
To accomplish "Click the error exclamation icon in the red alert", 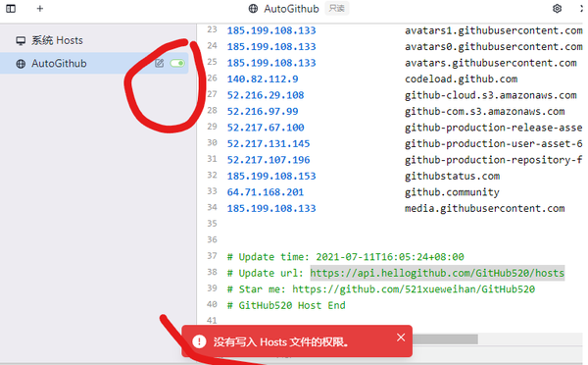I will click(x=199, y=341).
